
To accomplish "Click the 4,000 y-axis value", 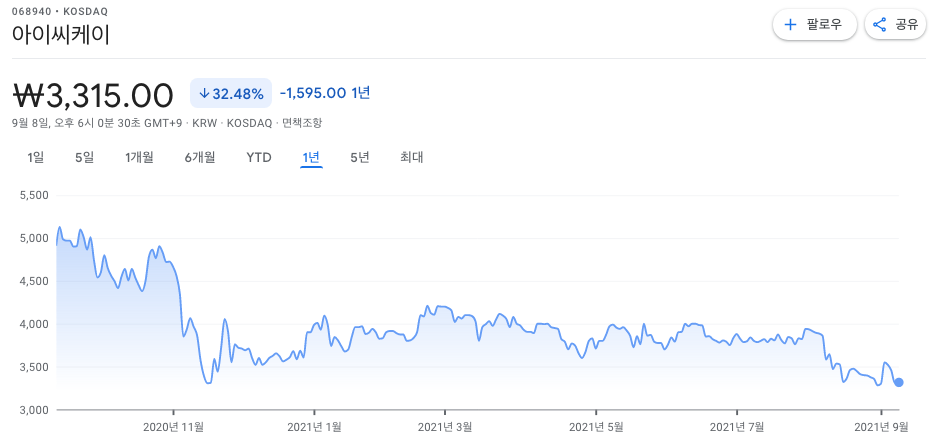I will pos(36,324).
